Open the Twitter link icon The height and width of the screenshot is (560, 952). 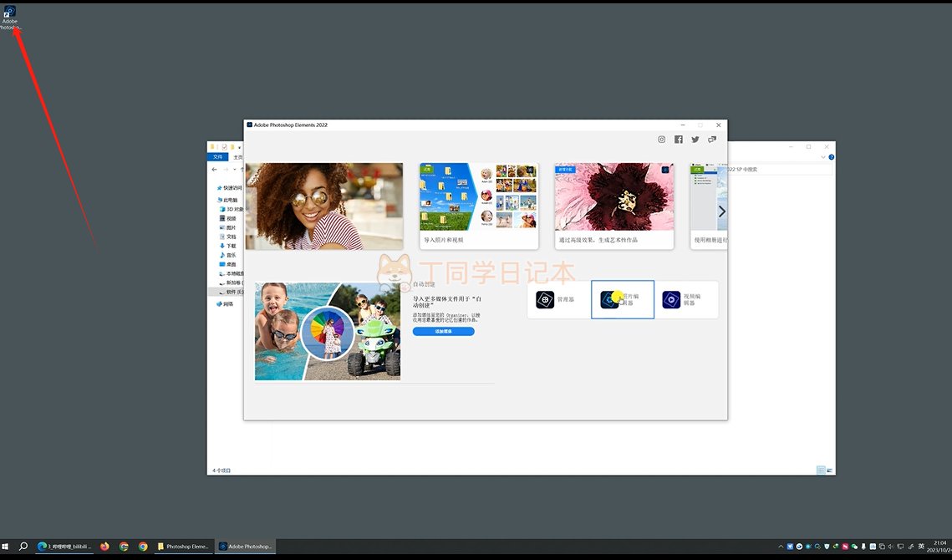695,140
